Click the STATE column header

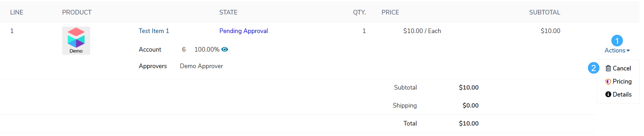click(x=228, y=12)
